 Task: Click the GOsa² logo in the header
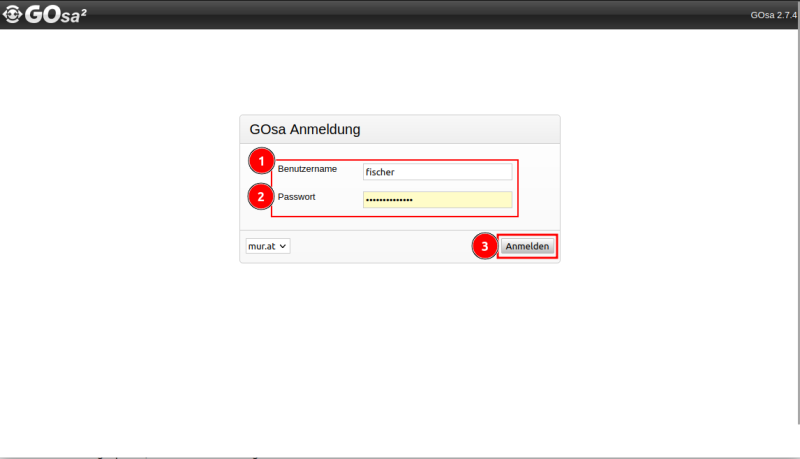[x=44, y=14]
